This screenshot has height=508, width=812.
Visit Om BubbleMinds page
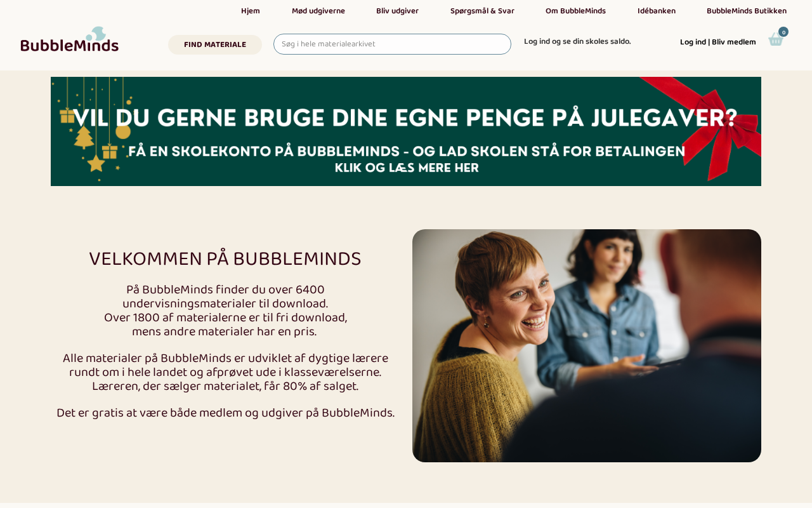click(x=575, y=11)
